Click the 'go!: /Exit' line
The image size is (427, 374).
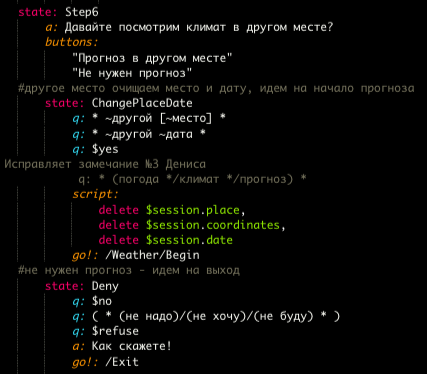(x=105, y=362)
